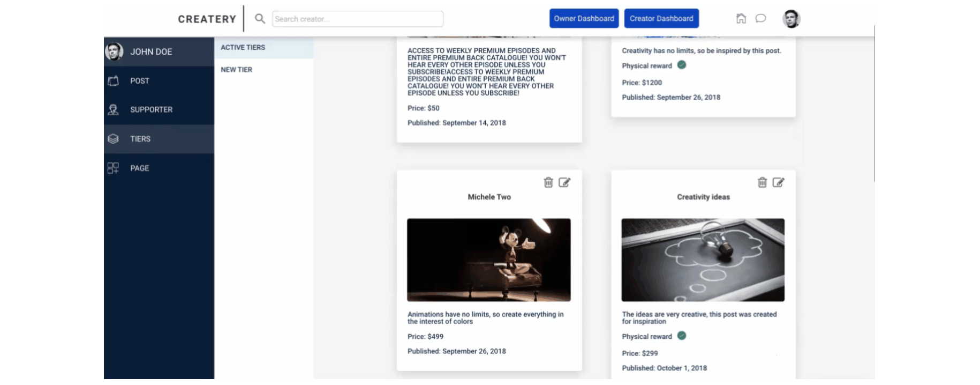Screen dimensions: 980x385
Task: Click the Michele Two title
Action: coord(489,197)
